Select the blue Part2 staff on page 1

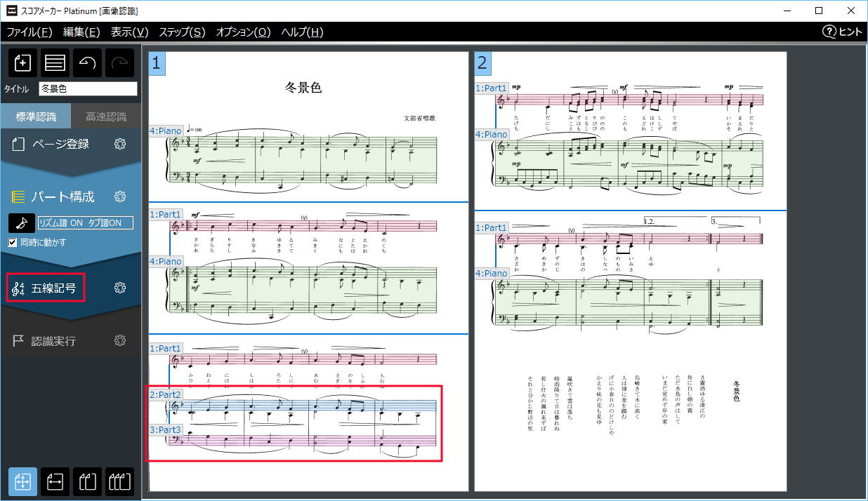(303, 407)
